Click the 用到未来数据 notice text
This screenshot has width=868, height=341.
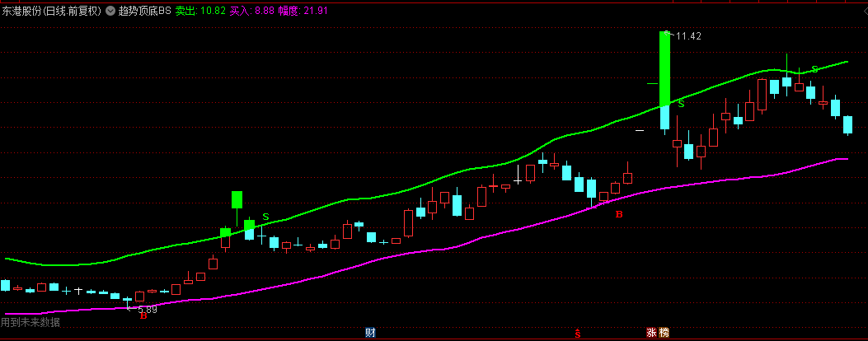click(30, 322)
